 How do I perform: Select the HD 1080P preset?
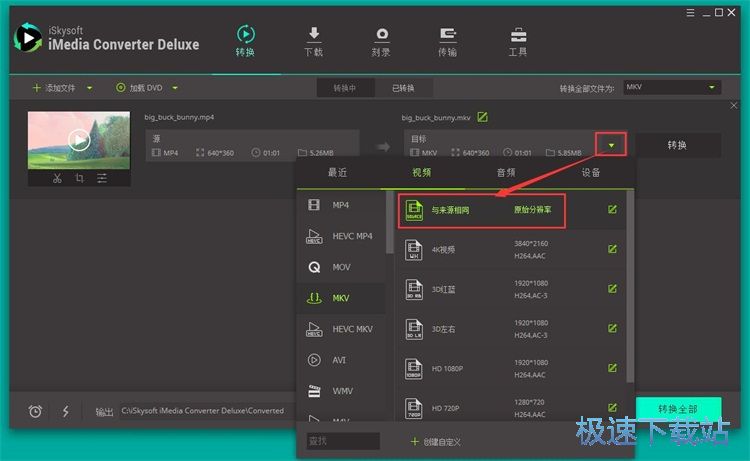[x=509, y=369]
